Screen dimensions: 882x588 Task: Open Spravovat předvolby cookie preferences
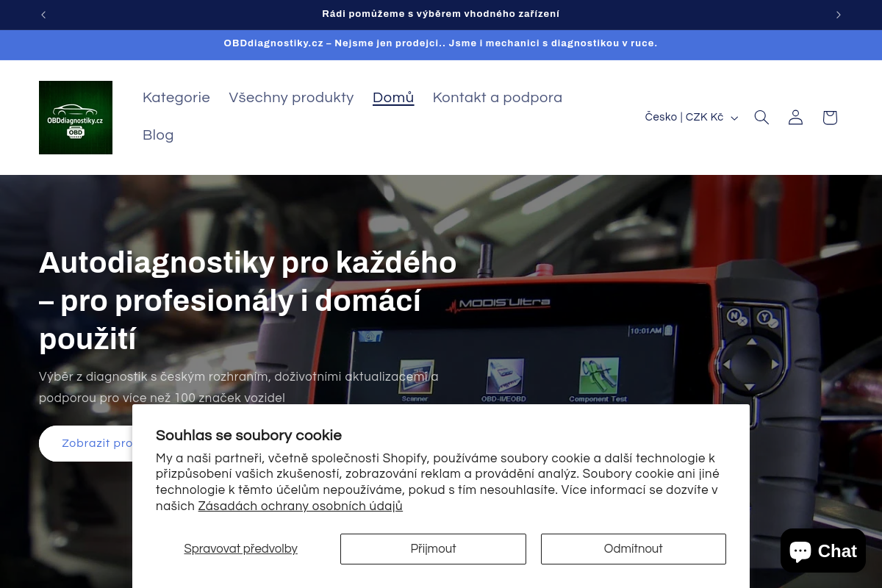coord(240,549)
